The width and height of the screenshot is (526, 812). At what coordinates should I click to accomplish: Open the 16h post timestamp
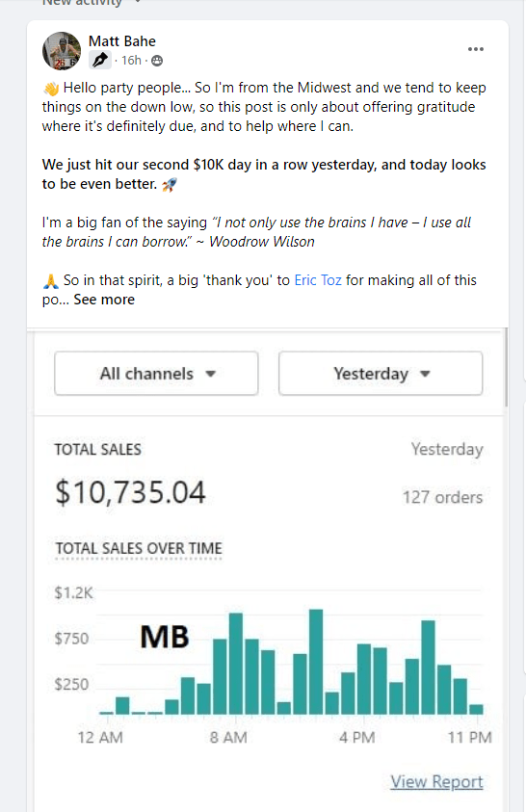pos(131,61)
